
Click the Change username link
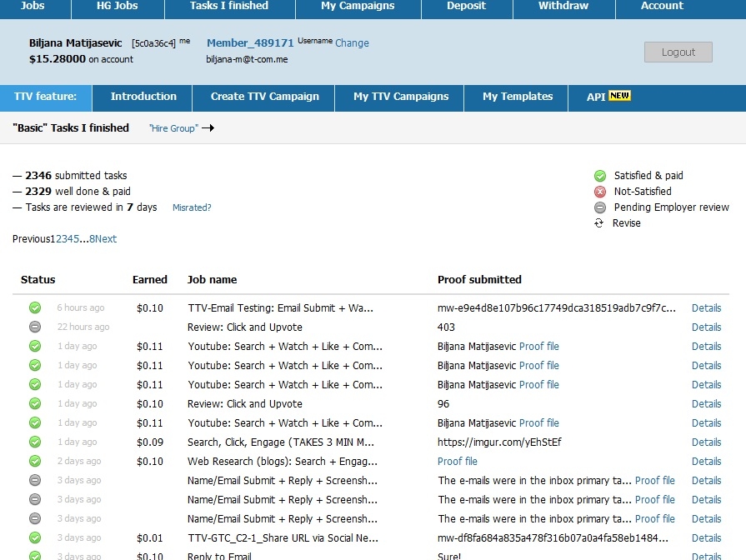click(x=352, y=43)
